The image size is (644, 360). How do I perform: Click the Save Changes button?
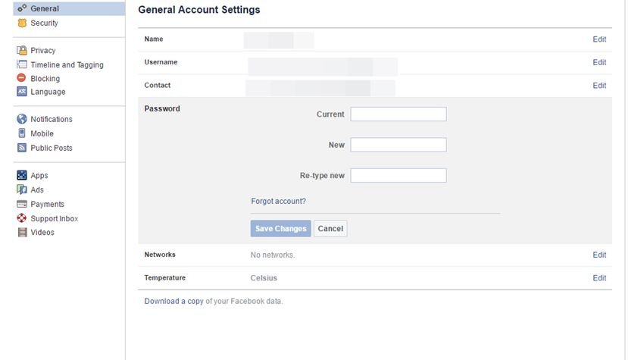tap(281, 228)
